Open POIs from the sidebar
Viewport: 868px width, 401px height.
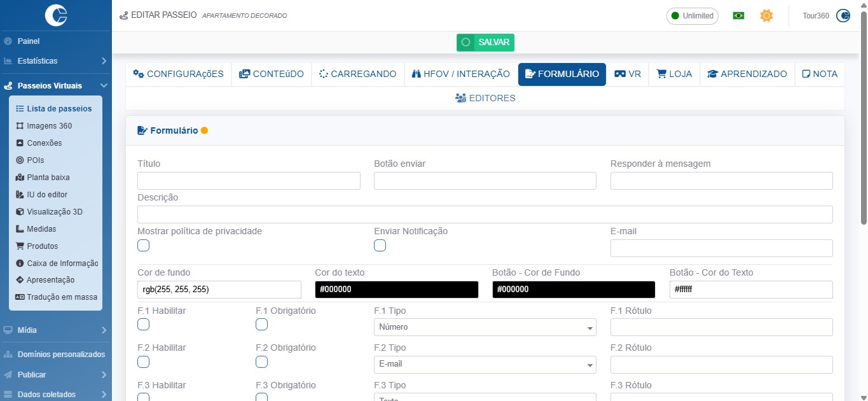pyautogui.click(x=35, y=160)
